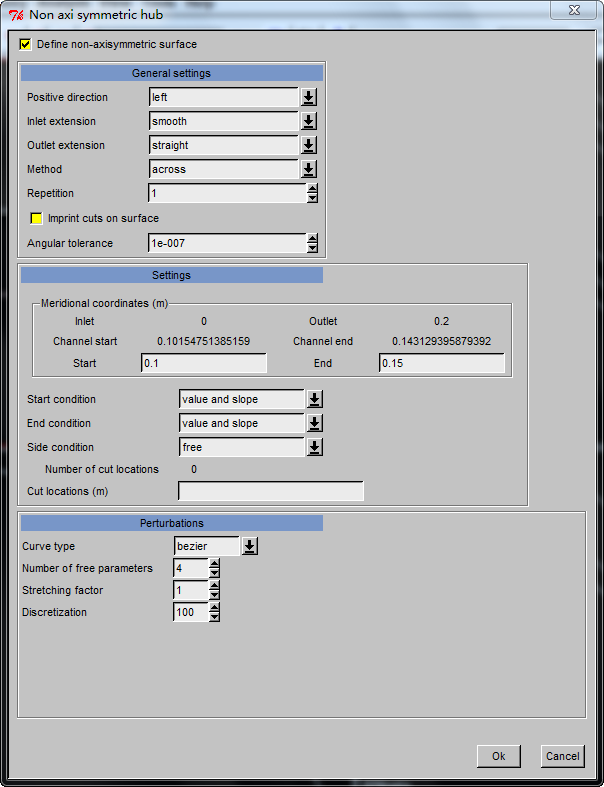Click the Start meridional coordinate field
The image size is (604, 787).
point(204,363)
